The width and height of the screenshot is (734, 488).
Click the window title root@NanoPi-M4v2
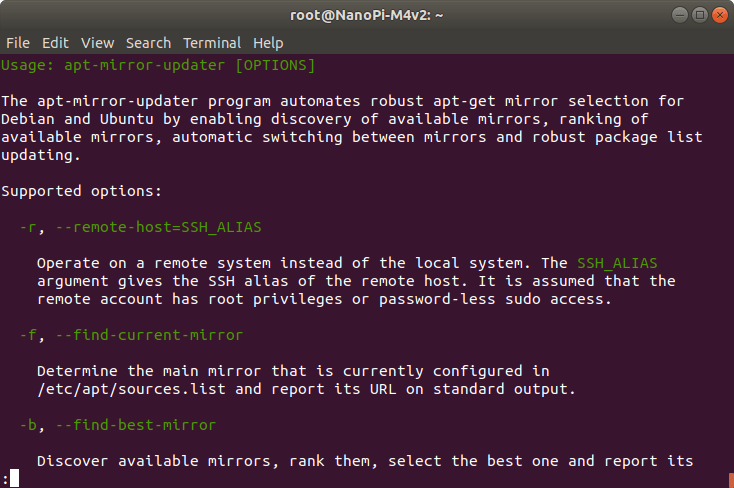point(367,15)
